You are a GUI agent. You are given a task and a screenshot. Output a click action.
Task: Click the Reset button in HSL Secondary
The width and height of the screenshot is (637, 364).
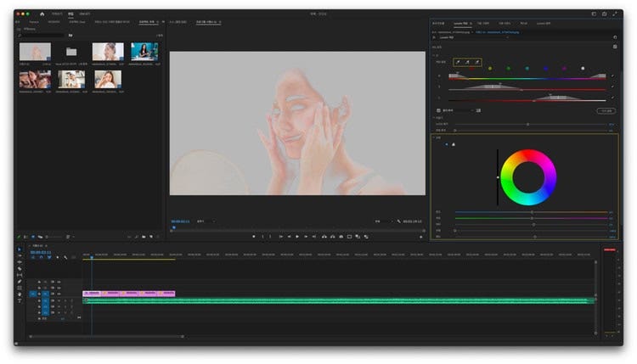coord(606,111)
